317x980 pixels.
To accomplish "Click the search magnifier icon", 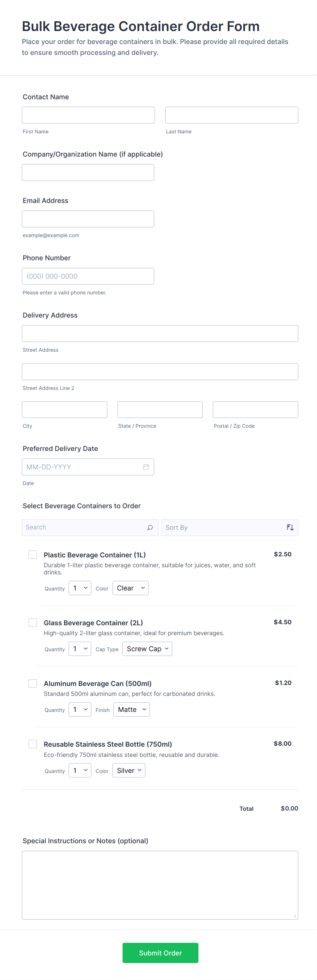I will click(150, 527).
